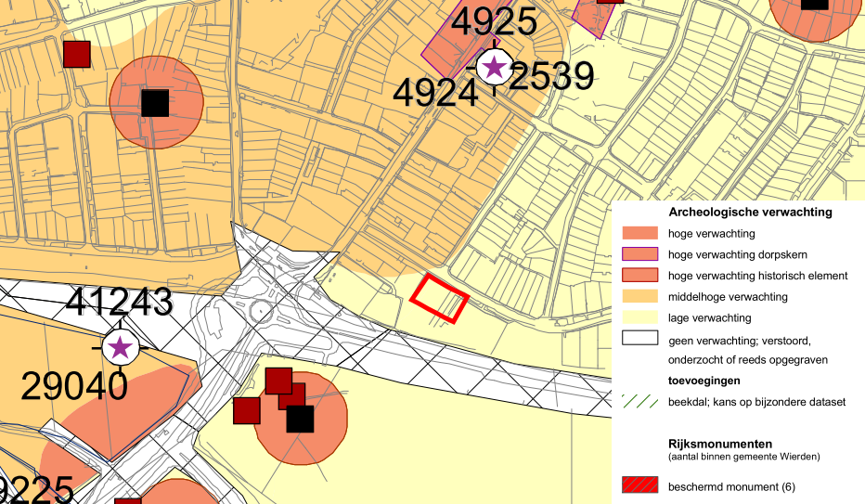
Task: Click the 'beschermd monument (6)' legend text
Action: pos(731,487)
